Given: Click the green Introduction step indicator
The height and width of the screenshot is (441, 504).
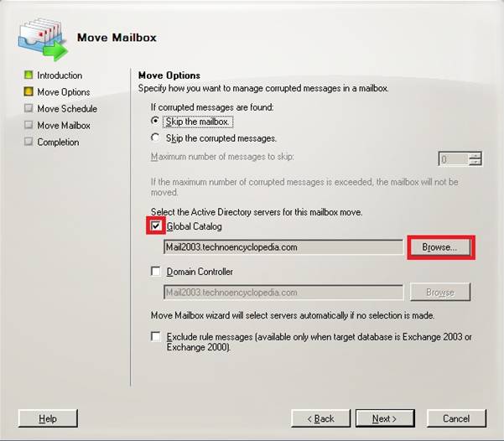Looking at the screenshot, I should click(29, 75).
